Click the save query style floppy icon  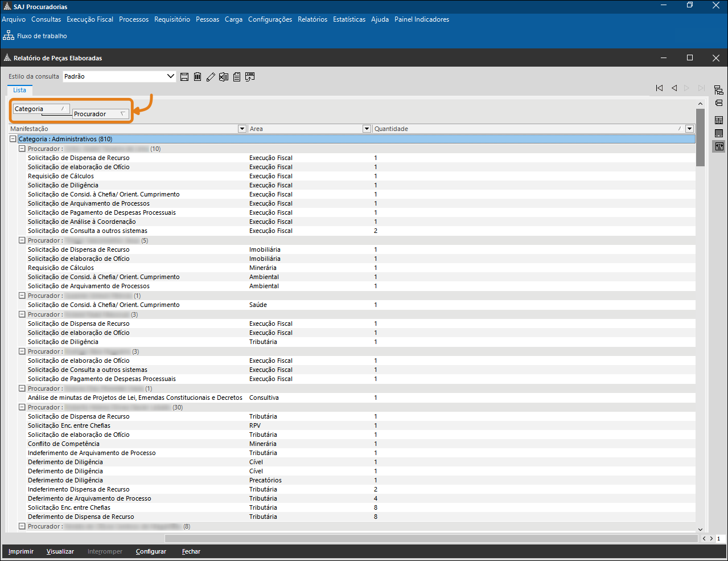coord(184,77)
